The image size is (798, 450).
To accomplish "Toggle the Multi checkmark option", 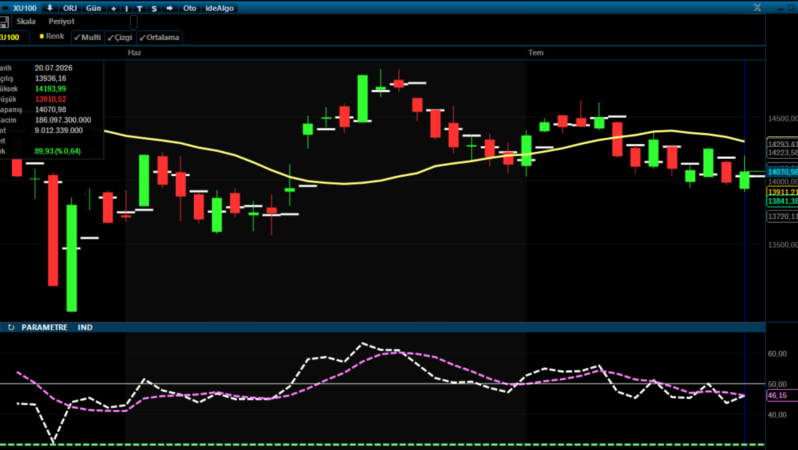I will point(88,37).
